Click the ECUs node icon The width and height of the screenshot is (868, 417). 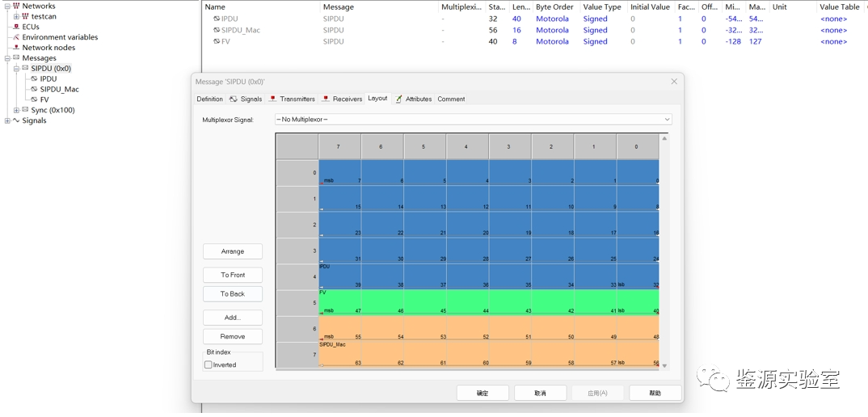(x=16, y=27)
